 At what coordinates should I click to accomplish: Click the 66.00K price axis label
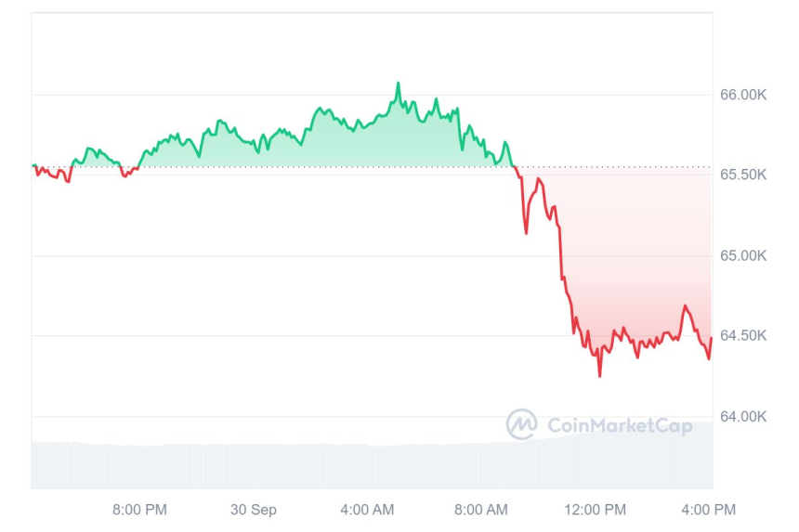743,95
